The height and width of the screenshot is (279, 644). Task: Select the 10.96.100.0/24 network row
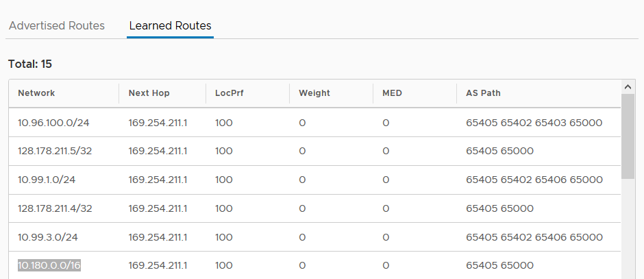tap(314, 123)
